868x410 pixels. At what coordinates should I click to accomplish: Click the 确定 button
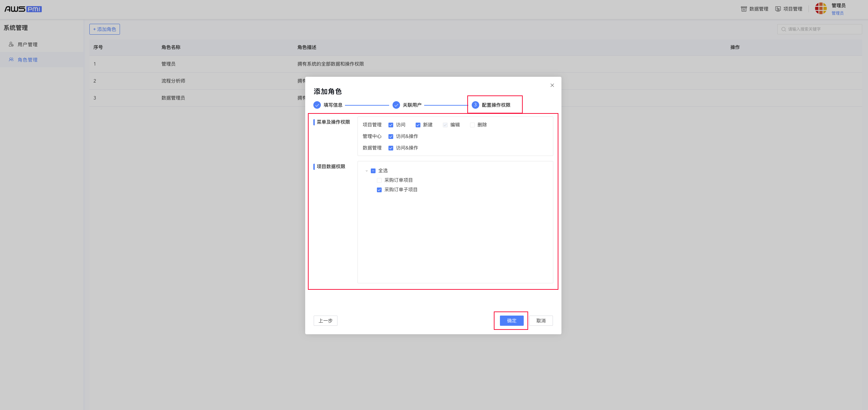(512, 321)
